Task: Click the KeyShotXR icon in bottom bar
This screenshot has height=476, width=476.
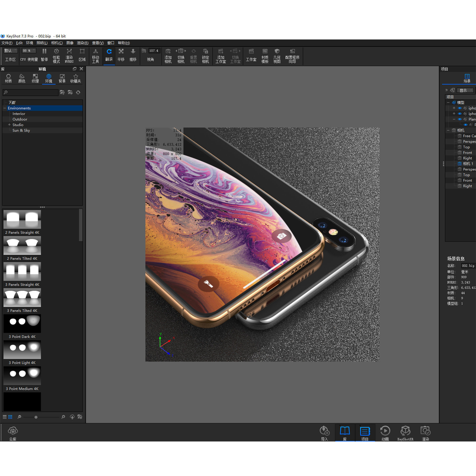Action: (x=405, y=431)
